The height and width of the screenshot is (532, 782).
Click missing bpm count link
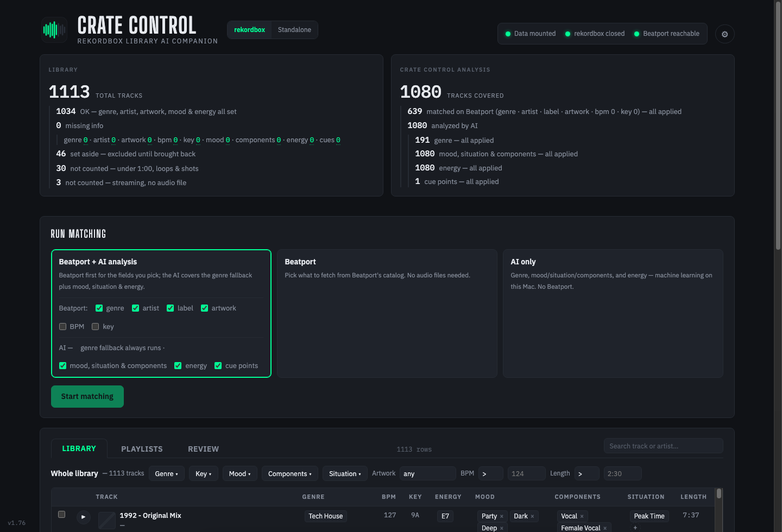tap(175, 140)
